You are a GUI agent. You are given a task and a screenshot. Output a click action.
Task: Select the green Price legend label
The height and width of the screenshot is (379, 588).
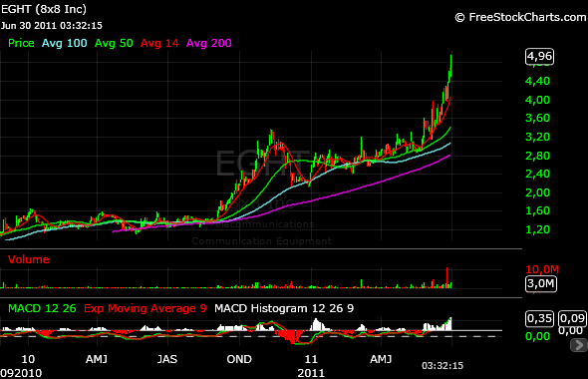tap(21, 43)
